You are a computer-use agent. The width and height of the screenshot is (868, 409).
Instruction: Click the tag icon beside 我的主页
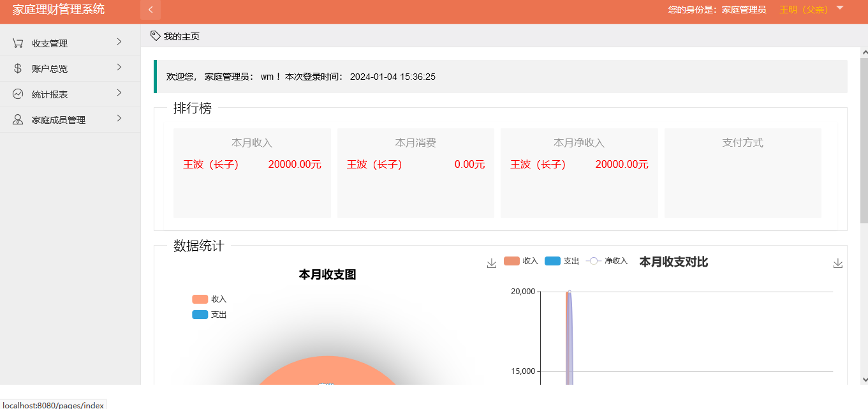(156, 36)
